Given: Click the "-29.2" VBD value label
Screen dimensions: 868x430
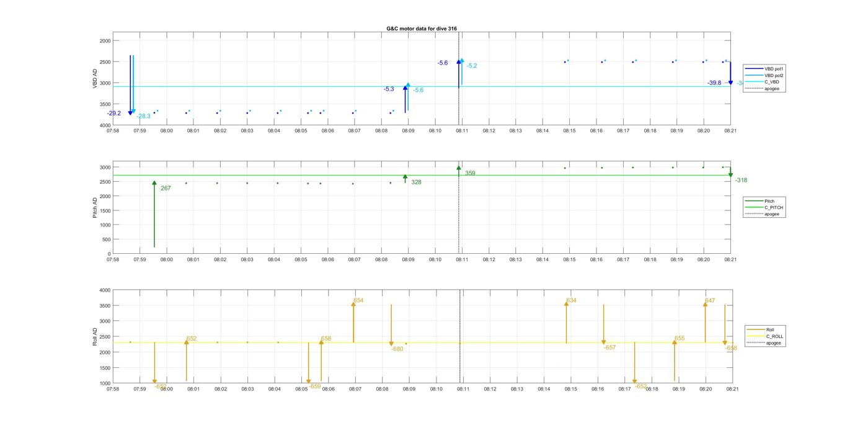Looking at the screenshot, I should [x=114, y=114].
